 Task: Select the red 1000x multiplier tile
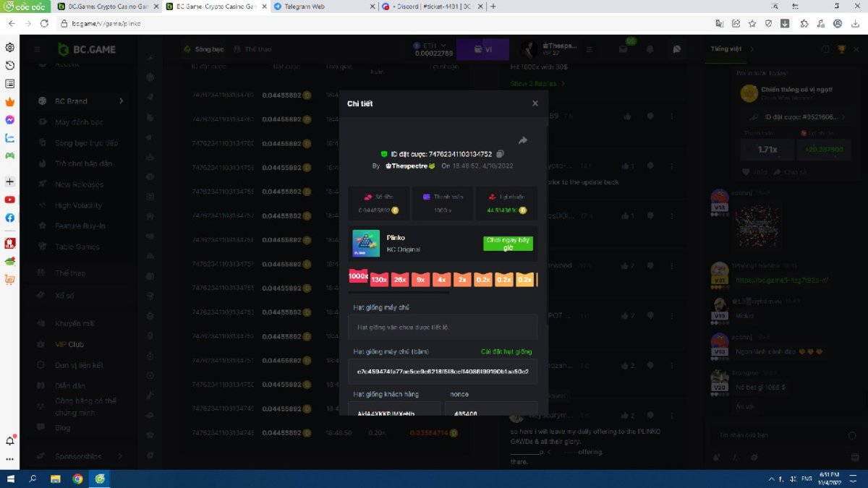coord(358,277)
